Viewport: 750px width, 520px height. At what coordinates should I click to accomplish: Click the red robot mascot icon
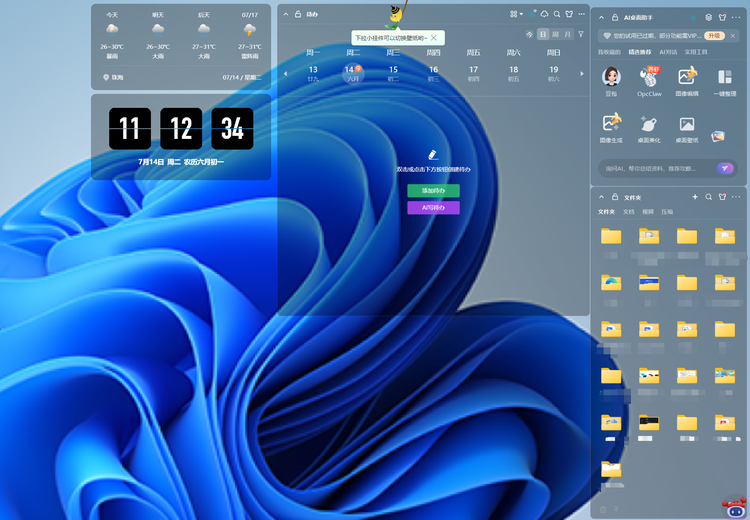pos(735,509)
